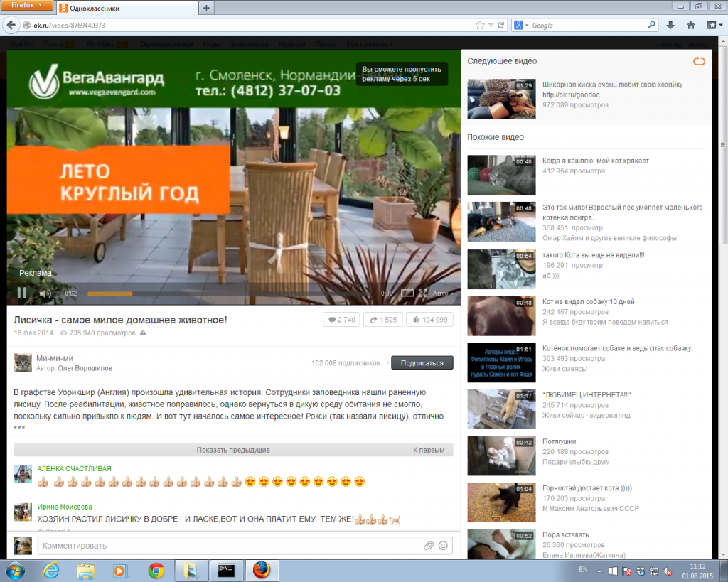Open Firefox downloads arrow icon
The width and height of the screenshot is (728, 582).
[x=670, y=25]
